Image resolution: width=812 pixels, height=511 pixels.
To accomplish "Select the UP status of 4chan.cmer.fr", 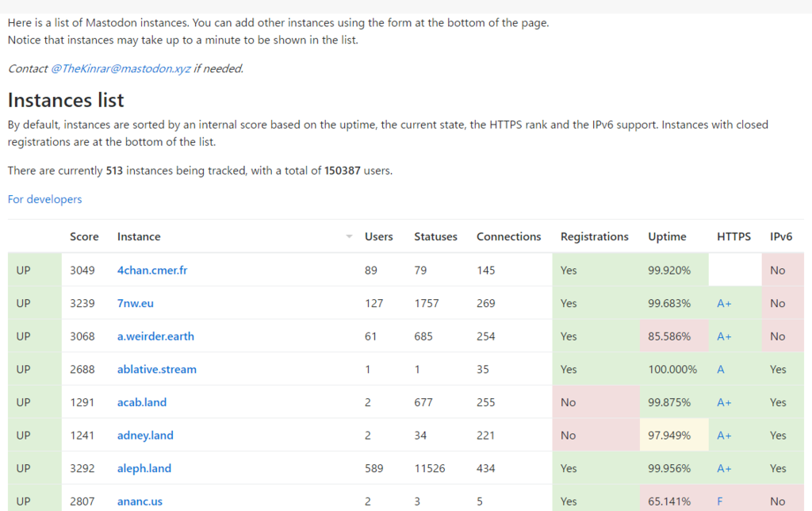I will 35,270.
